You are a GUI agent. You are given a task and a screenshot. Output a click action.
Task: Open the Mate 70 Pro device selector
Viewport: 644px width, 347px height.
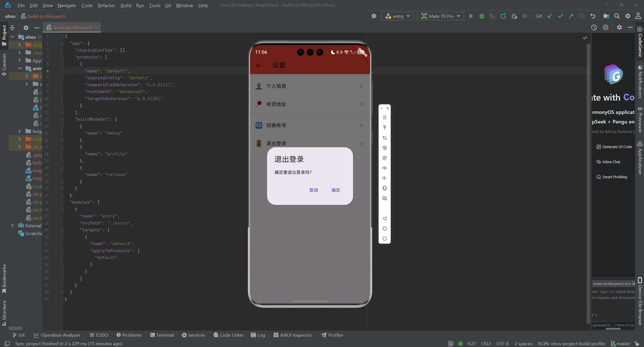click(441, 16)
